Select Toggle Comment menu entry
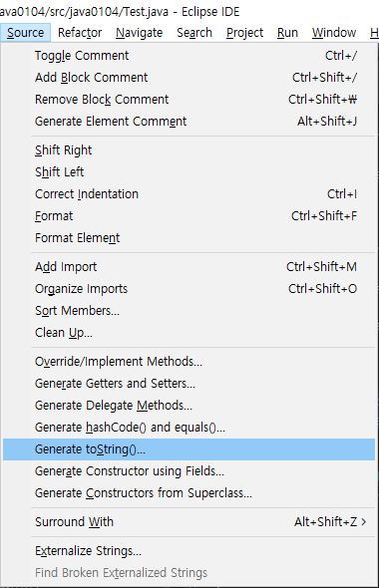This screenshot has height=588, width=379. click(x=189, y=56)
